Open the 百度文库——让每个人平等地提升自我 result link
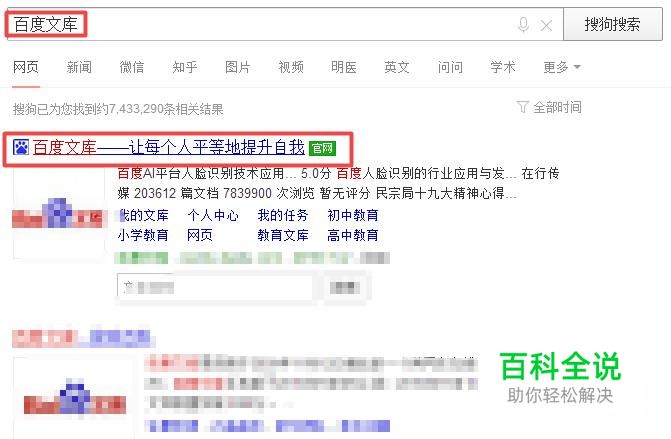 (x=169, y=148)
